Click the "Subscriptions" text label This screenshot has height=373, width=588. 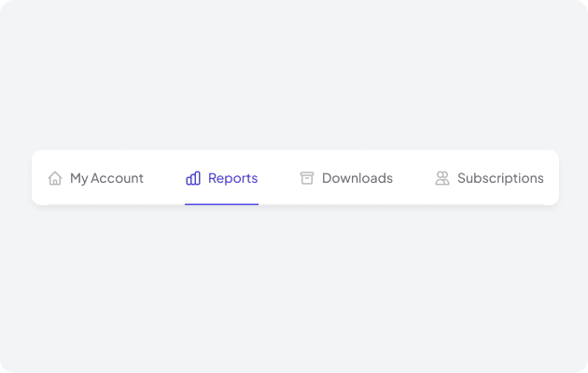[500, 178]
